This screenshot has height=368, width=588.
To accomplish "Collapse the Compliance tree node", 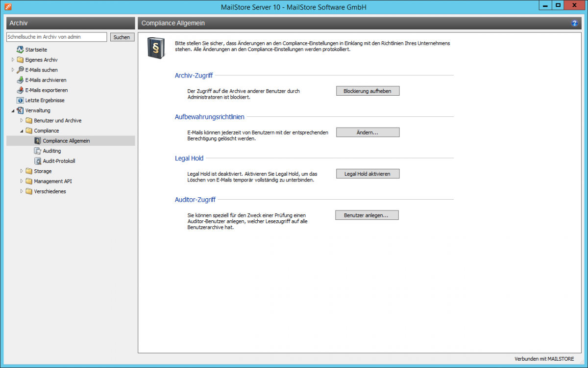I will click(22, 131).
